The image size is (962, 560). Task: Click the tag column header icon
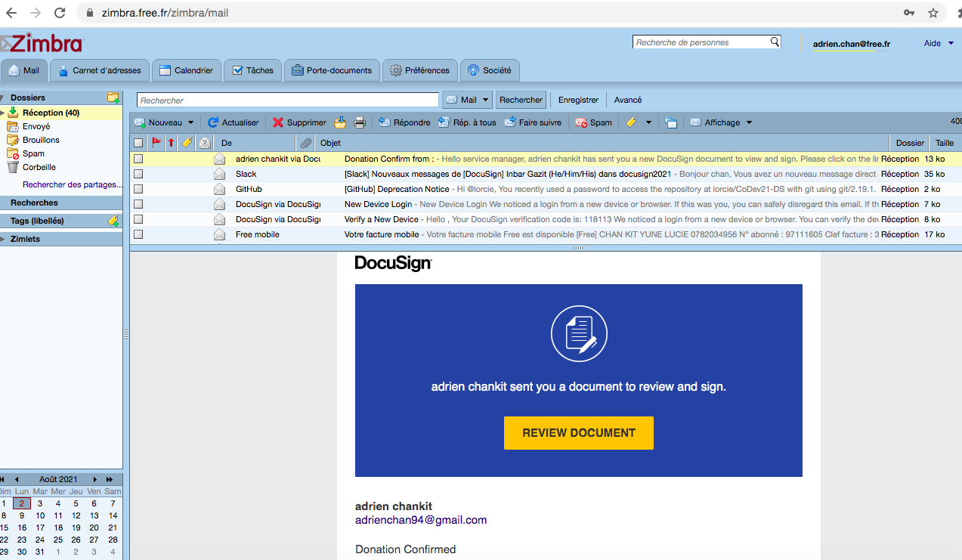187,142
